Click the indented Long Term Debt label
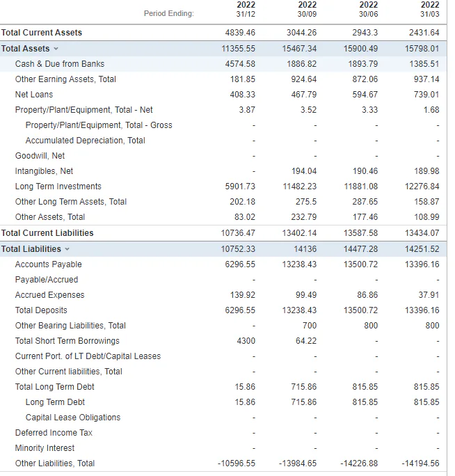The height and width of the screenshot is (476, 455). [55, 402]
